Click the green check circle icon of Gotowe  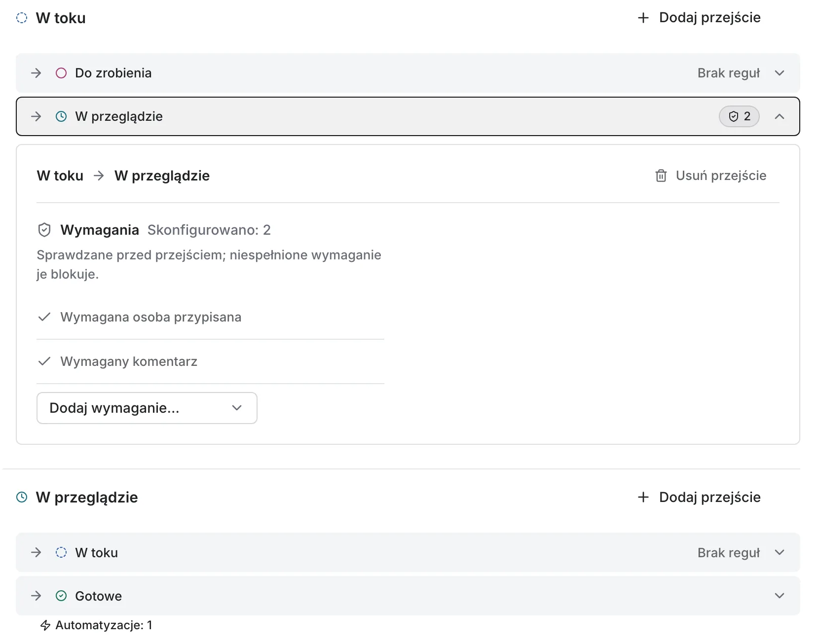click(x=61, y=596)
